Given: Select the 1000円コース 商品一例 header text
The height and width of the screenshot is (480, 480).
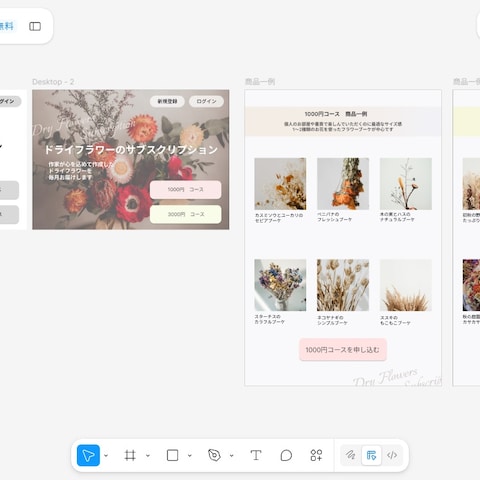Looking at the screenshot, I should [336, 114].
